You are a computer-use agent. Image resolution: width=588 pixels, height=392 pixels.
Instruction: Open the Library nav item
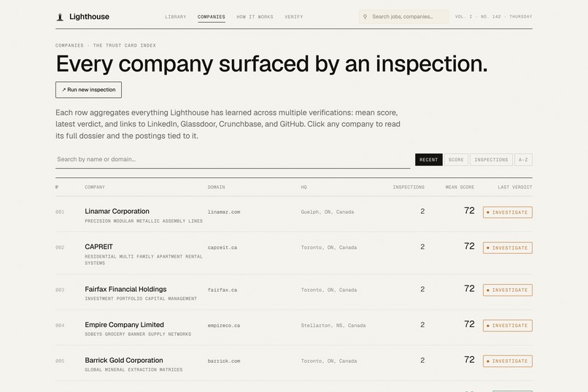coord(176,17)
